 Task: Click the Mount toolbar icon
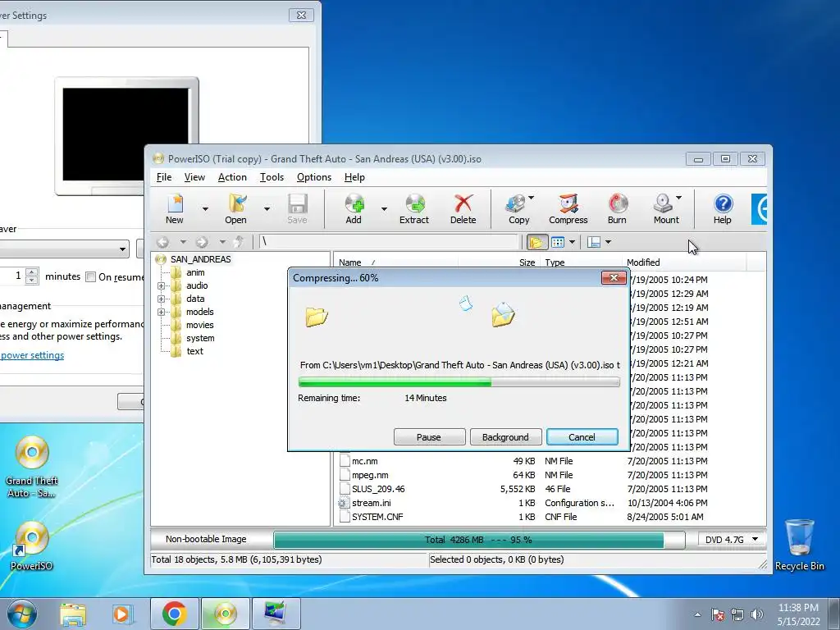(x=664, y=209)
